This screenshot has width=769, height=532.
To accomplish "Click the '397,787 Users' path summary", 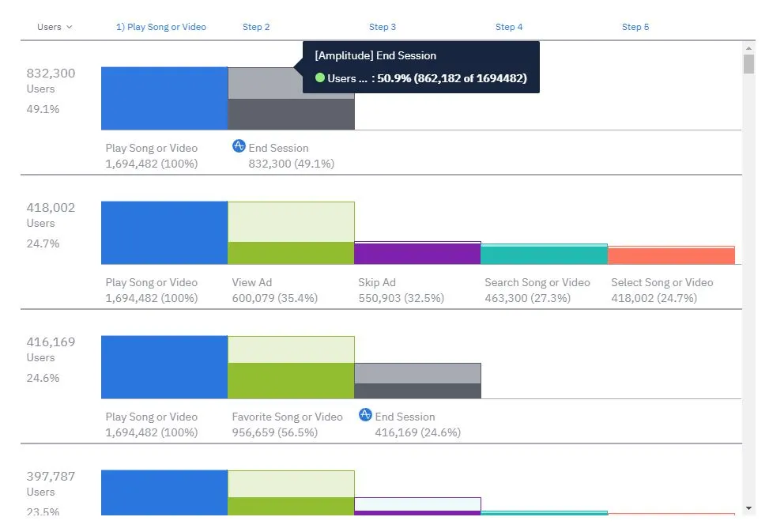I will 51,484.
